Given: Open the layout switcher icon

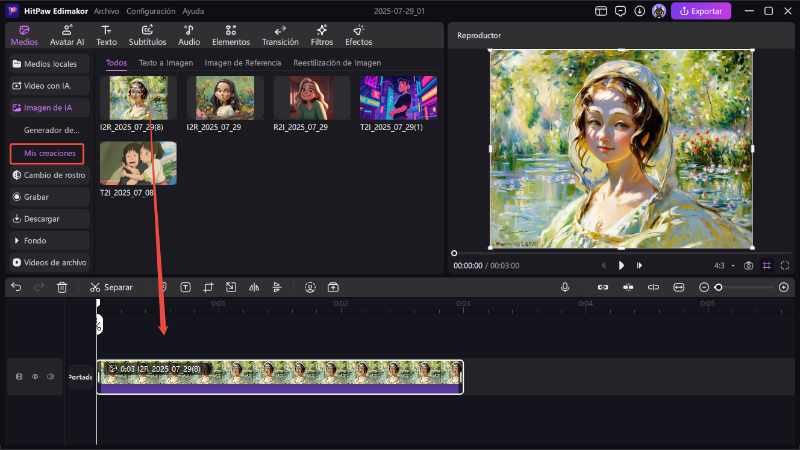Looking at the screenshot, I should 601,11.
